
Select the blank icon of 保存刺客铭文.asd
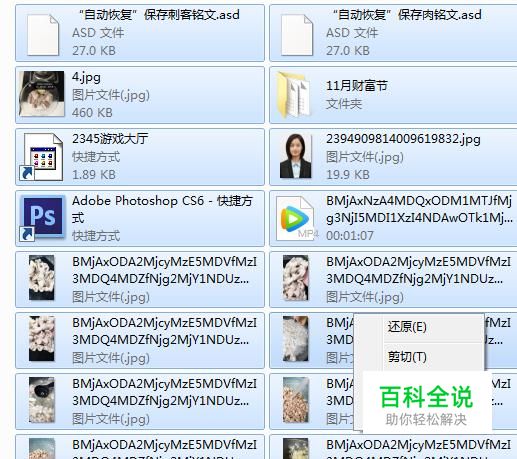coord(43,35)
